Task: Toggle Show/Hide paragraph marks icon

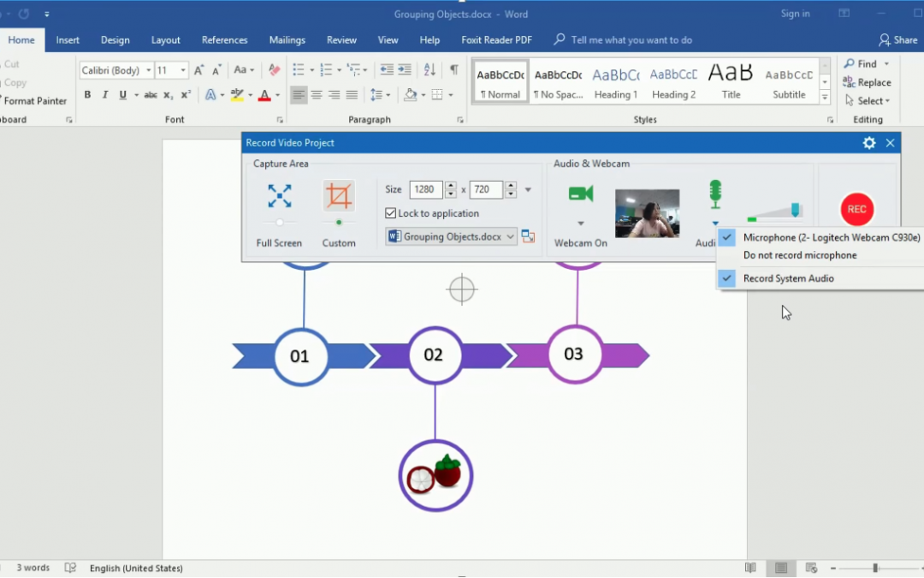Action: tap(453, 70)
